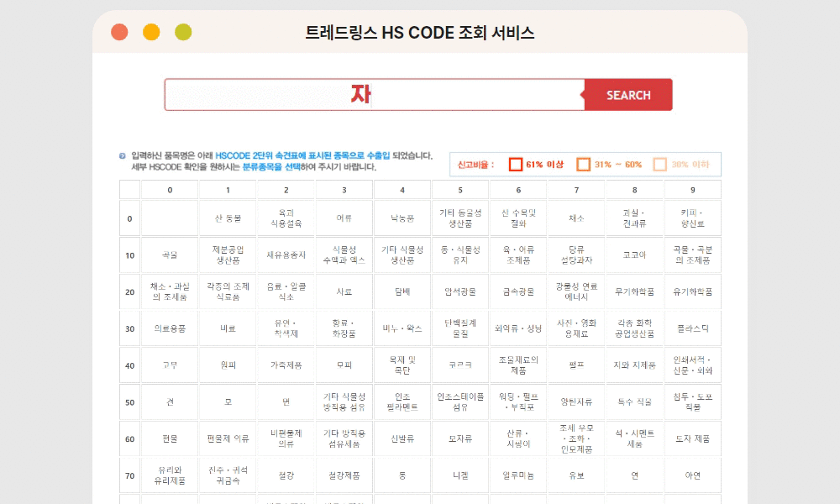This screenshot has width=840, height=504.
Task: Select the 곡물 cell in row 10
Action: pos(170,255)
